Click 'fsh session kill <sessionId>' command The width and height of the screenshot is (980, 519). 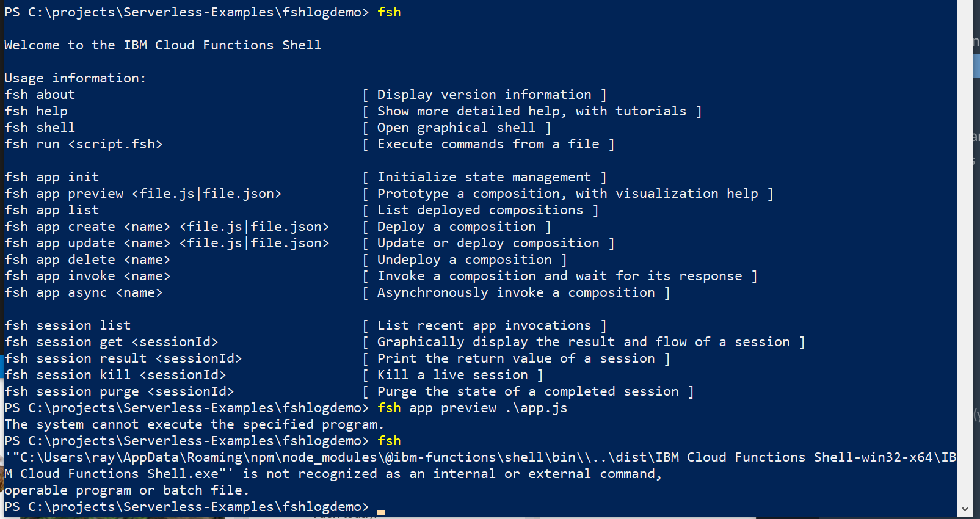pyautogui.click(x=115, y=375)
